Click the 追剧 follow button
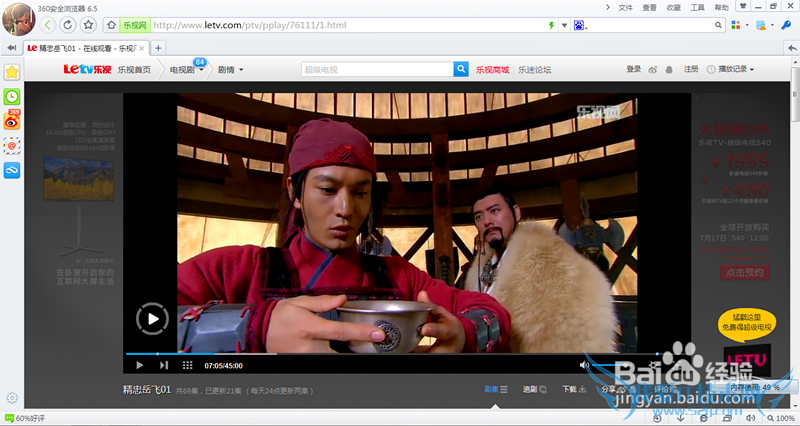 (535, 389)
